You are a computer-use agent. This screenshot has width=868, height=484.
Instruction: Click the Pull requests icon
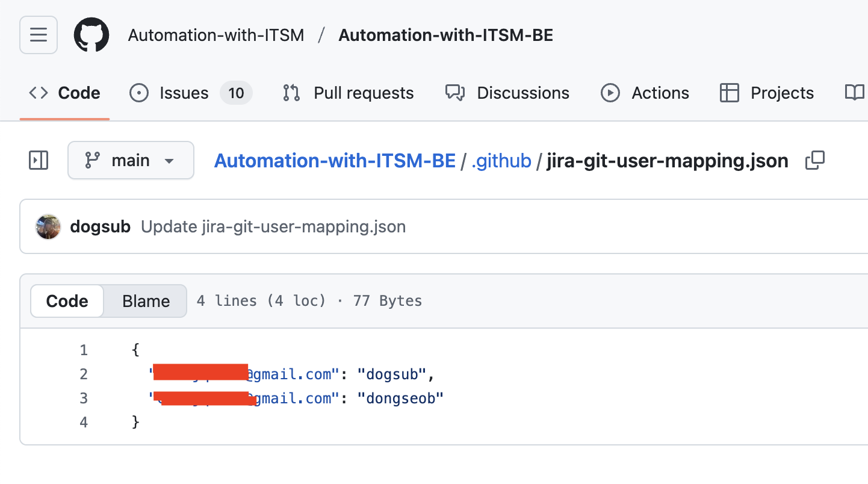coord(291,93)
